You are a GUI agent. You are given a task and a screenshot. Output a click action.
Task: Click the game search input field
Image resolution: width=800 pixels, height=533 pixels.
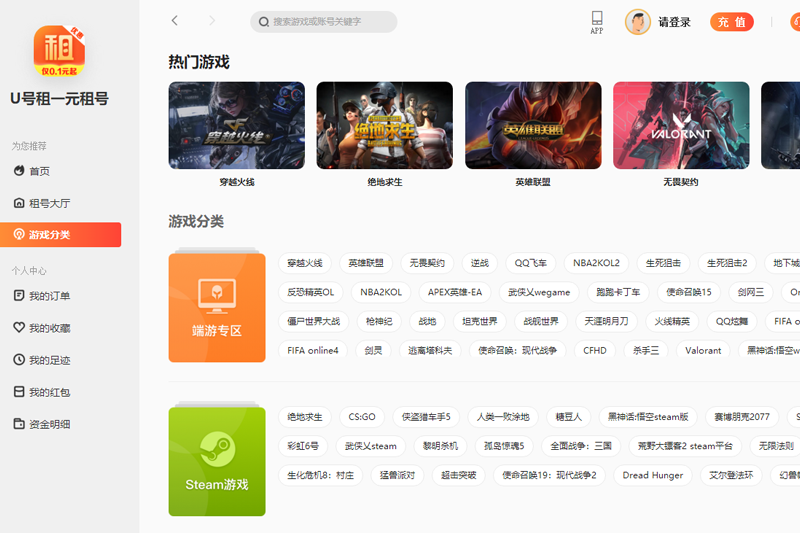click(x=330, y=22)
